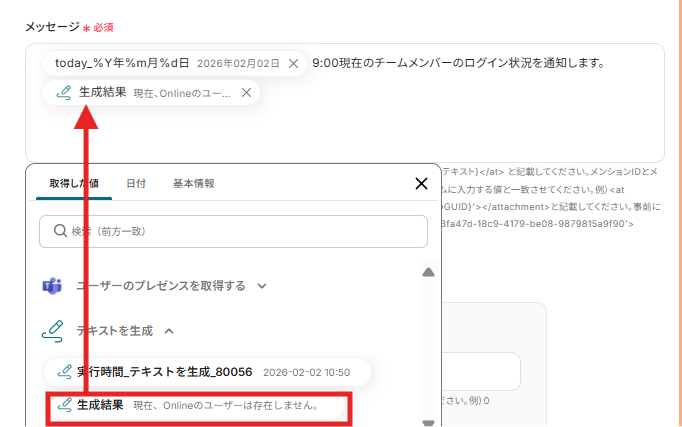Select 実行時間_テキストを生成_80056 value
The height and width of the screenshot is (427, 682).
coord(207,372)
